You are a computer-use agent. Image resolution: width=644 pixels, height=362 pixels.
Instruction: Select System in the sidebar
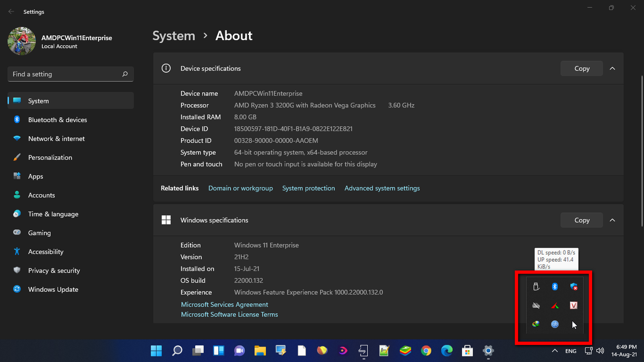(x=70, y=101)
